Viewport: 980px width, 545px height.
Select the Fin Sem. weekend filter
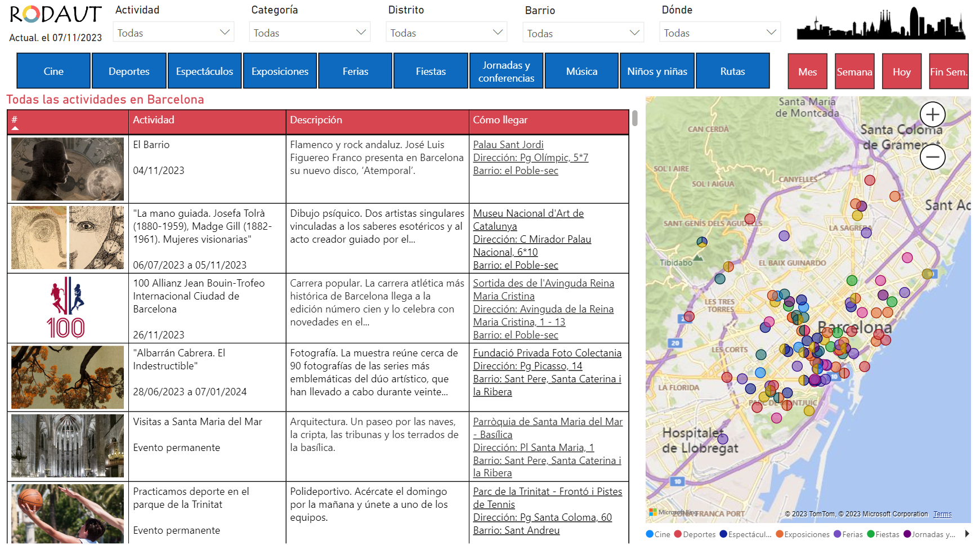[x=948, y=72]
